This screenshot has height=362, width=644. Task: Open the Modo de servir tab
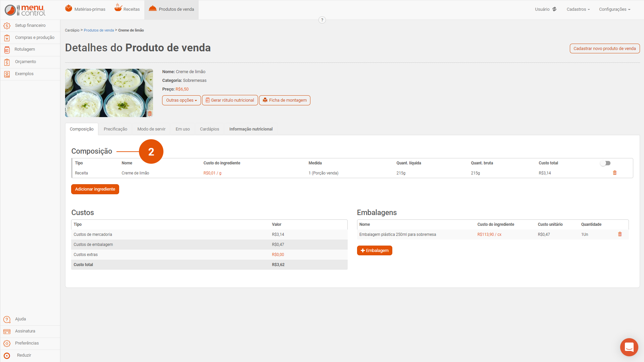pyautogui.click(x=151, y=129)
